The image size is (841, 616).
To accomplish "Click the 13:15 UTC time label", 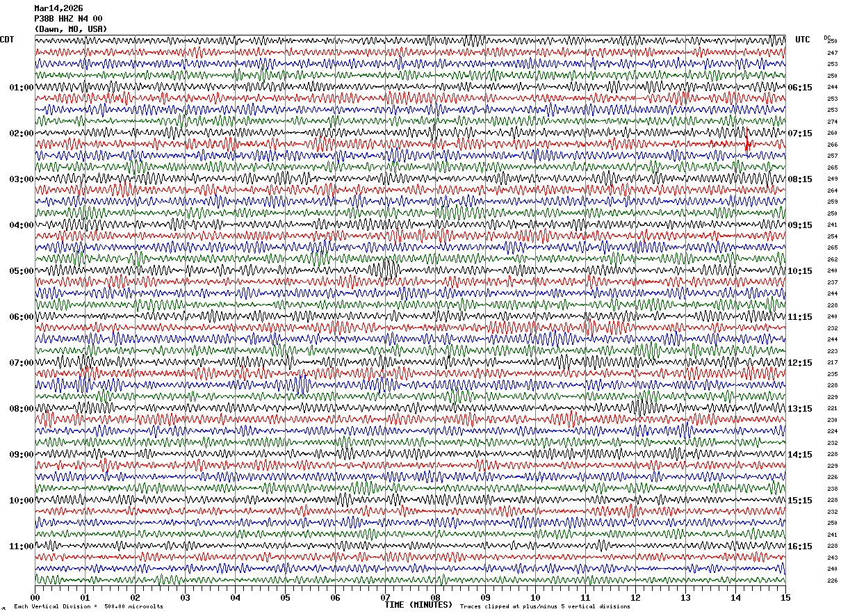I will point(800,409).
